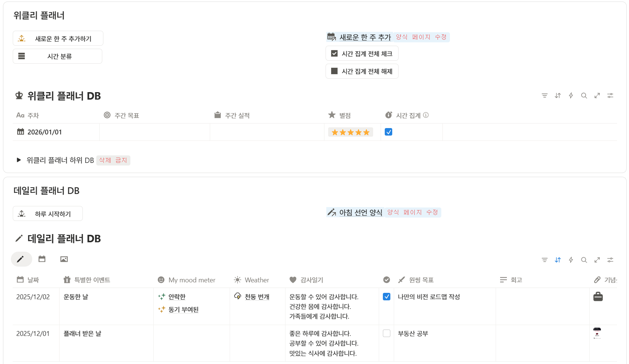Expand 위클리 플래너 하위 DB toggle
629x364 pixels.
(19, 160)
